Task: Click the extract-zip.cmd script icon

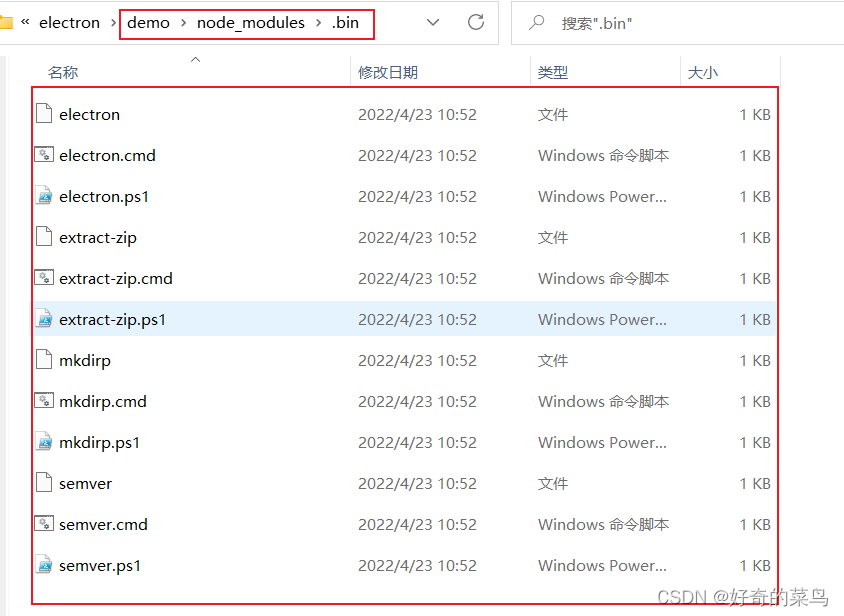Action: (44, 278)
